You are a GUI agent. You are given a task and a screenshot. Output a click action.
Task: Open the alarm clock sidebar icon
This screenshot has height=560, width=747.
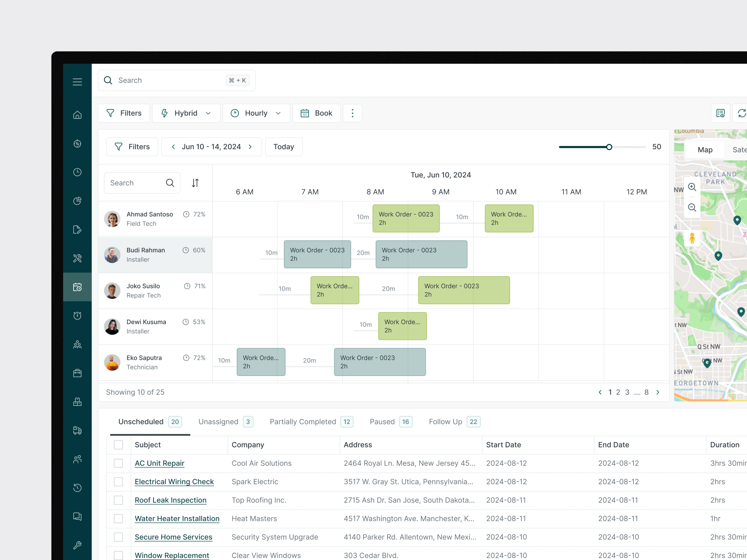(77, 316)
